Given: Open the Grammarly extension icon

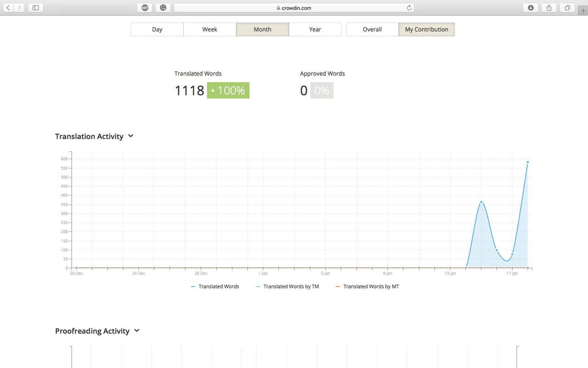Looking at the screenshot, I should (x=163, y=8).
